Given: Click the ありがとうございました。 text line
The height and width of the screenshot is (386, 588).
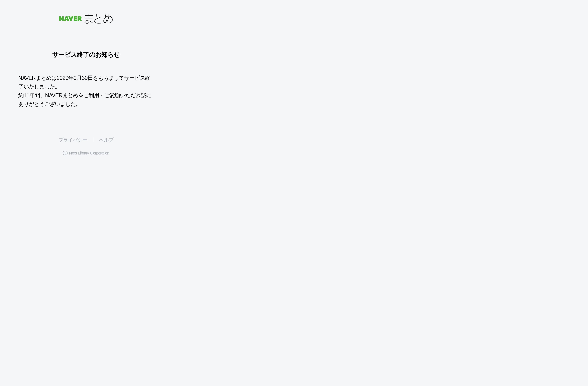Looking at the screenshot, I should pyautogui.click(x=49, y=104).
